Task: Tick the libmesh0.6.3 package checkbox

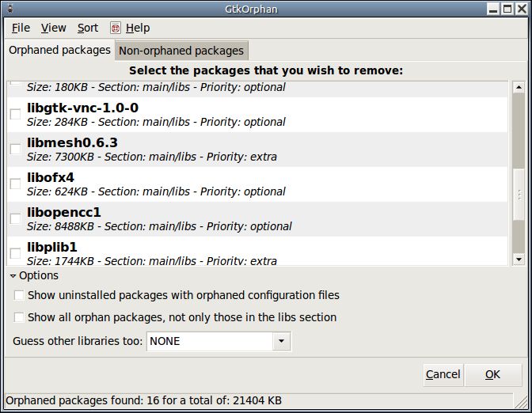Action: tap(15, 149)
